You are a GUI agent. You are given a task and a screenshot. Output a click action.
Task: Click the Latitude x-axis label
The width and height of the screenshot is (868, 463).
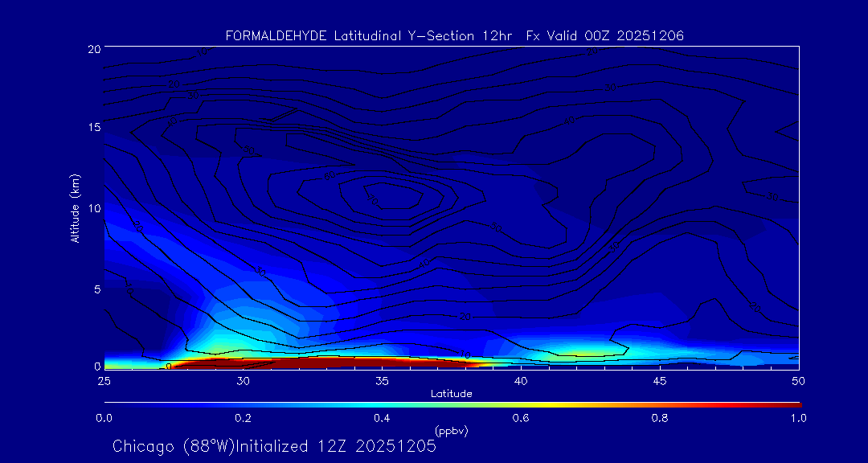pyautogui.click(x=451, y=394)
